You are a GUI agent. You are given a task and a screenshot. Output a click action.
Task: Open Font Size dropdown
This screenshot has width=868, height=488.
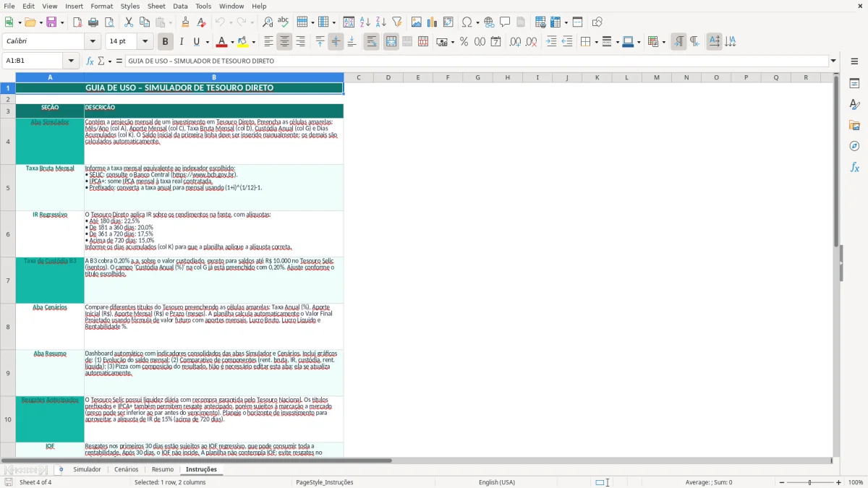(x=145, y=42)
